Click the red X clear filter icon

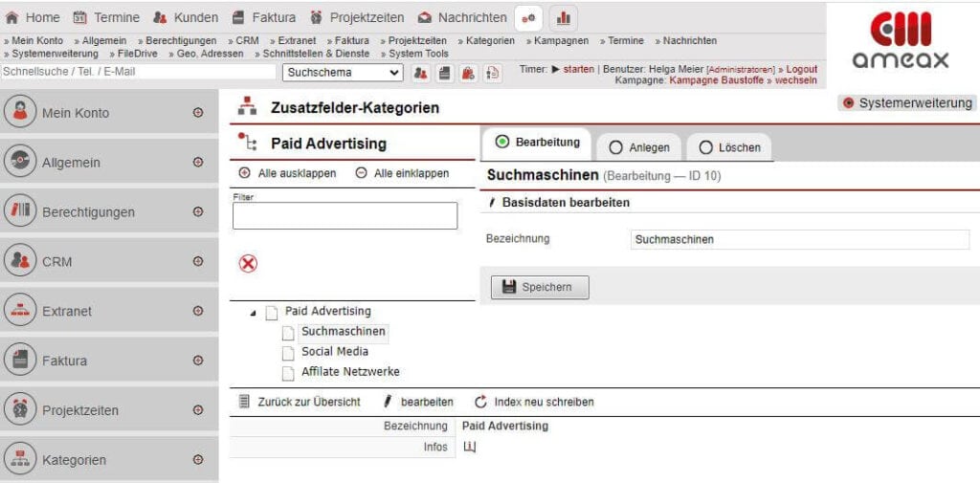click(248, 264)
